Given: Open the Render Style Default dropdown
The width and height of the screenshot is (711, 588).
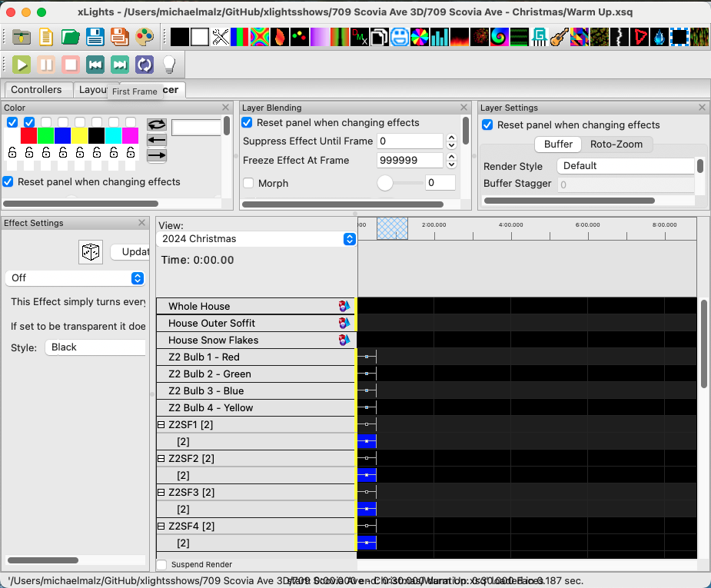Looking at the screenshot, I should point(626,166).
